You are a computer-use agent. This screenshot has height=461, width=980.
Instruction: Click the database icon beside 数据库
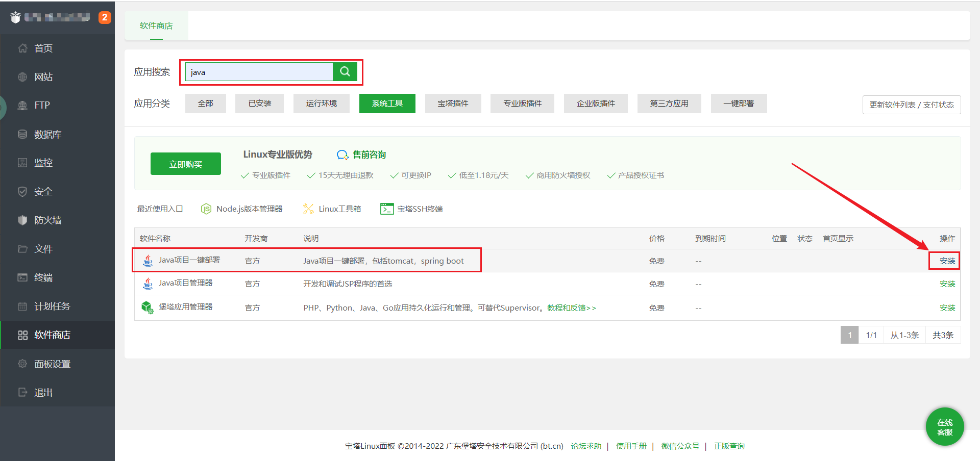(x=22, y=134)
